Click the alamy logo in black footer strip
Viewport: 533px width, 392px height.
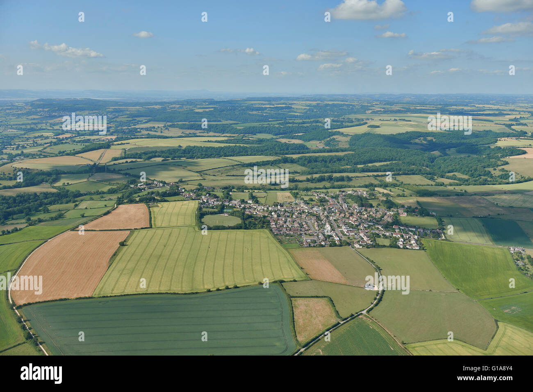point(41,374)
